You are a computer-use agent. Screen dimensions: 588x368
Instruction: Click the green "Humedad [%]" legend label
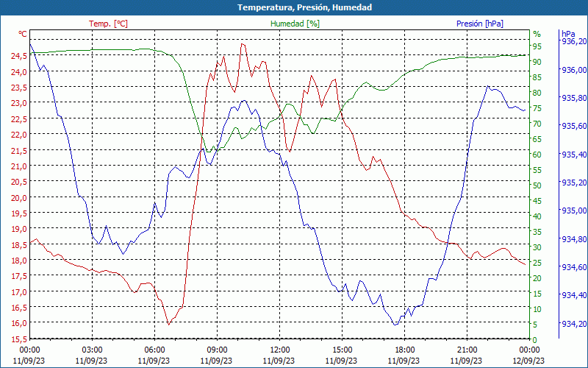click(x=295, y=24)
